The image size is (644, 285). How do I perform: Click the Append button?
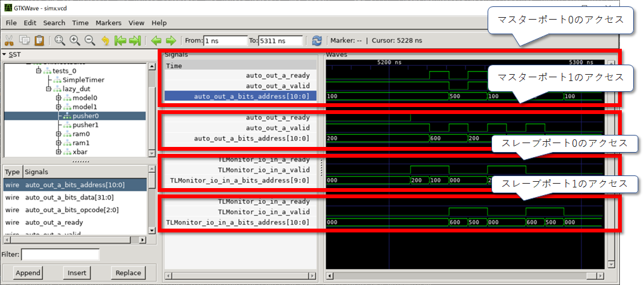[x=28, y=273]
